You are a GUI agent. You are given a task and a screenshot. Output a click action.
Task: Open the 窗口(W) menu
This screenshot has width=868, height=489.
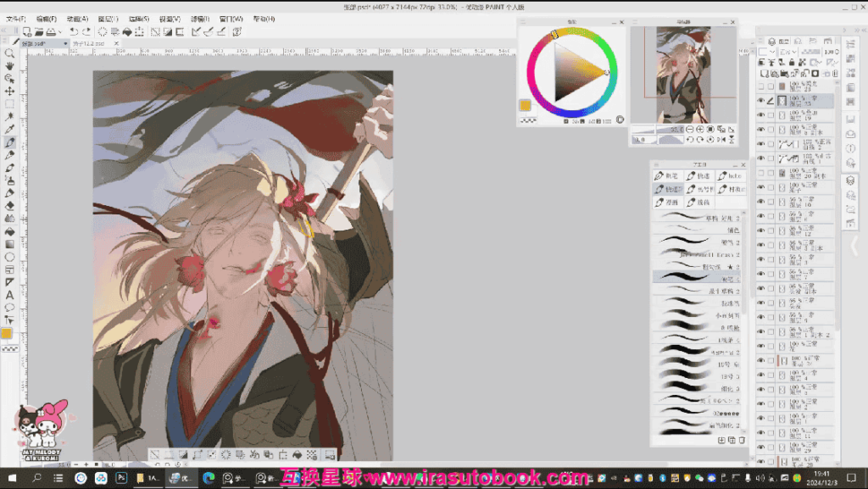(x=231, y=19)
